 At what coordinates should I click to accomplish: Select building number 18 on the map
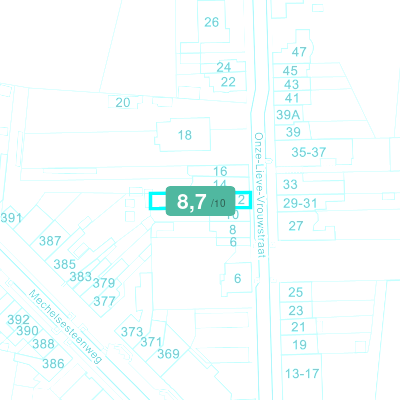coord(185,135)
